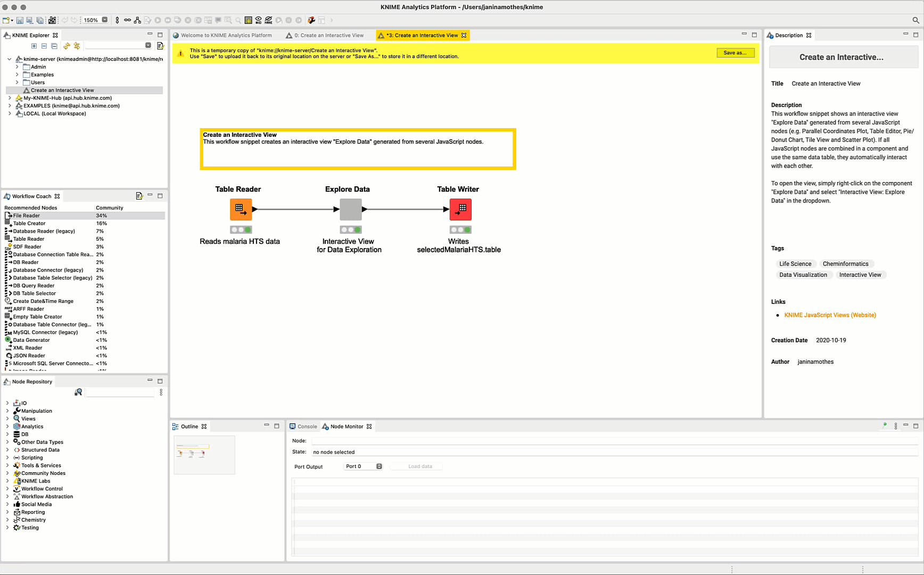Open the Console tab
Screen dimensions: 924x575
point(303,426)
